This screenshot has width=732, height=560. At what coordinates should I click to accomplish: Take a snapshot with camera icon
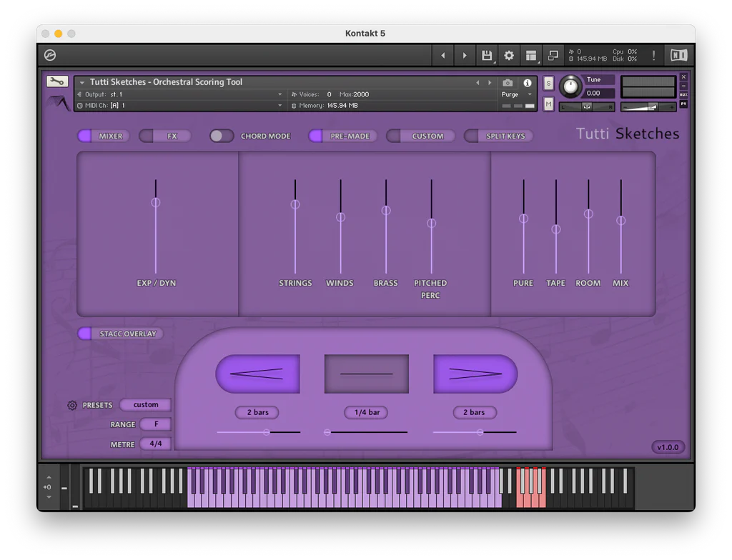pos(508,83)
